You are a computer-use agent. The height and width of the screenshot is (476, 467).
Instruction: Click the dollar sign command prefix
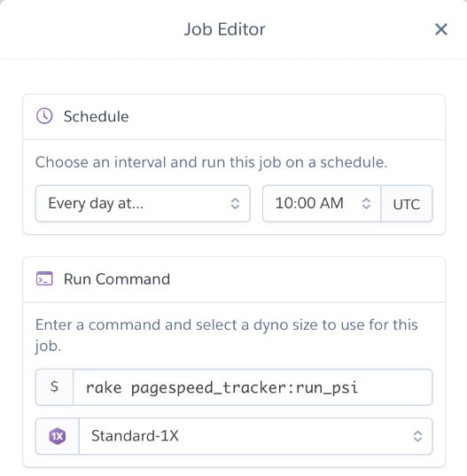pos(54,387)
